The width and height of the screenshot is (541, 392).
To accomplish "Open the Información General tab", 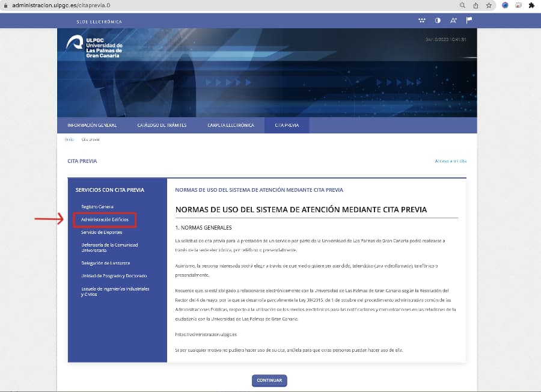I will [x=92, y=125].
